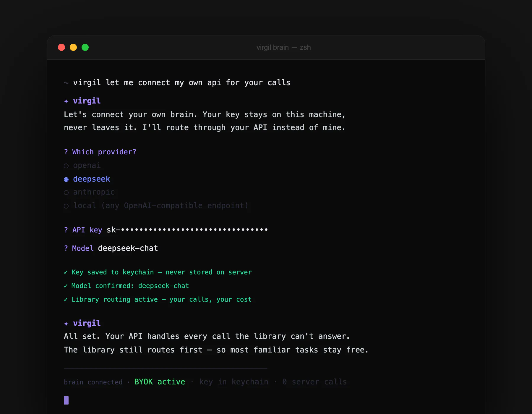Image resolution: width=532 pixels, height=414 pixels.
Task: Click the checkmark before 'Model confirmed'
Action: (66, 286)
